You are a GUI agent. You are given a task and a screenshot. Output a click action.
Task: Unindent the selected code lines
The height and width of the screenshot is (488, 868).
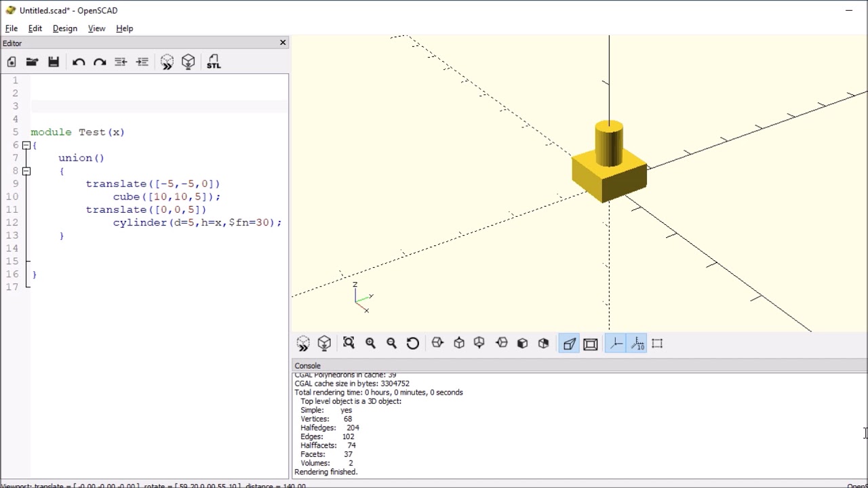click(x=121, y=62)
